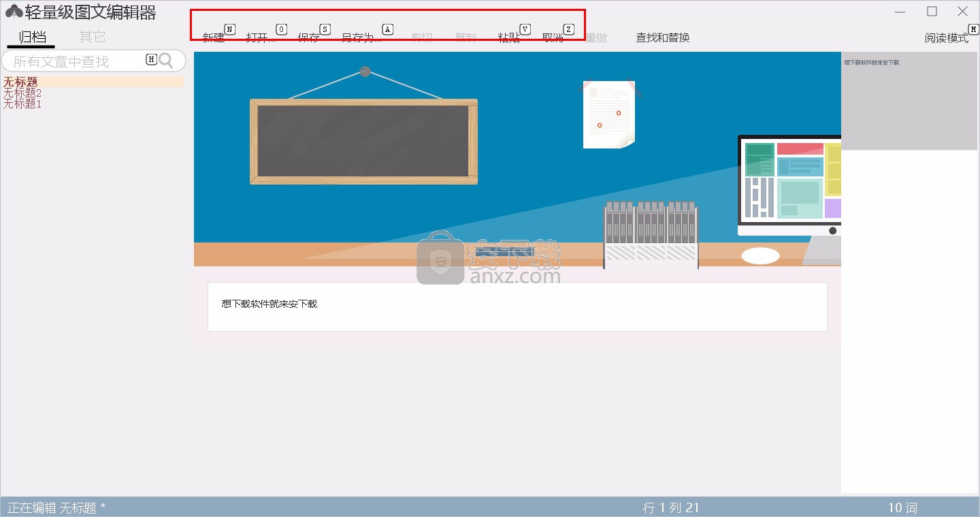Screen dimensions: 980x517
Task: Click the 剪切 toolbar item
Action: [422, 37]
